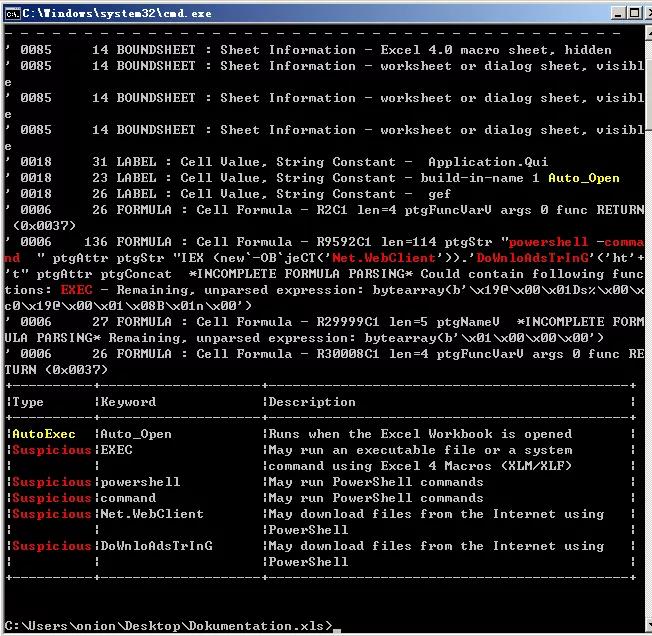Select the Net.WebClient keyword table cell

(x=152, y=514)
